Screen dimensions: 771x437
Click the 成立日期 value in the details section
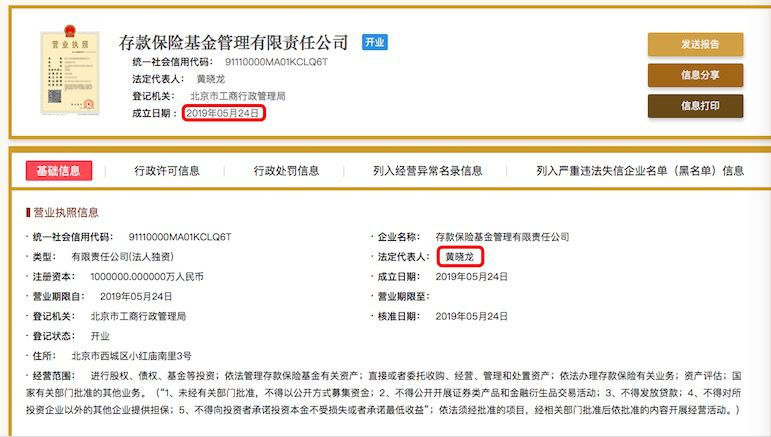[472, 277]
